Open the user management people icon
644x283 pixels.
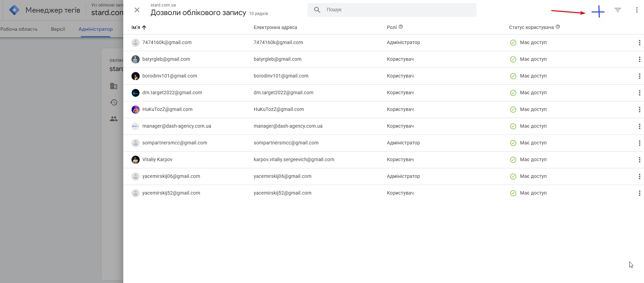point(114,119)
